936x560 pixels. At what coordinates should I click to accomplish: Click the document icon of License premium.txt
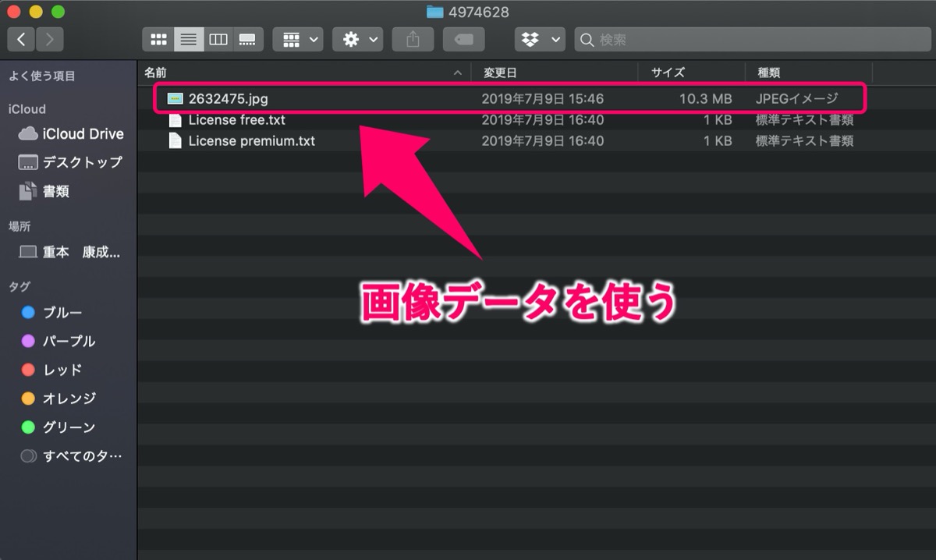pyautogui.click(x=175, y=141)
